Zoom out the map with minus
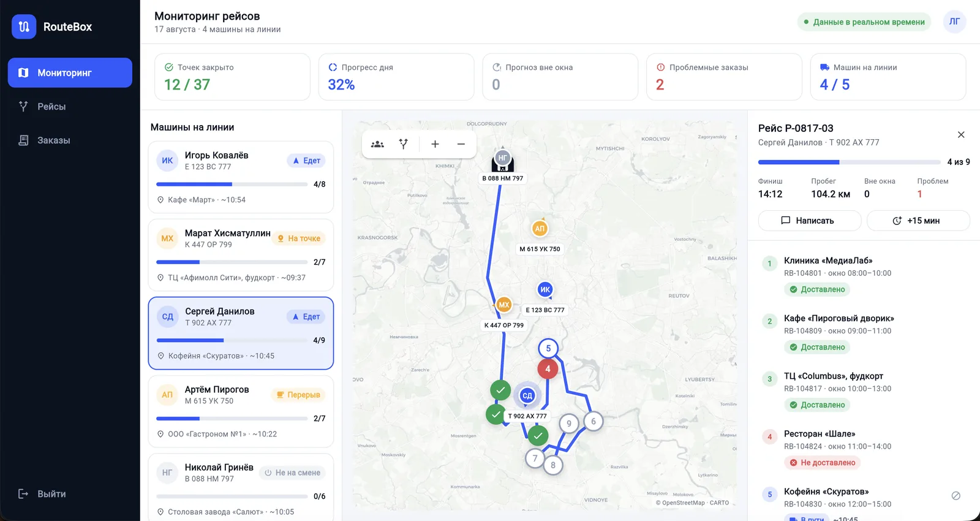 461,144
